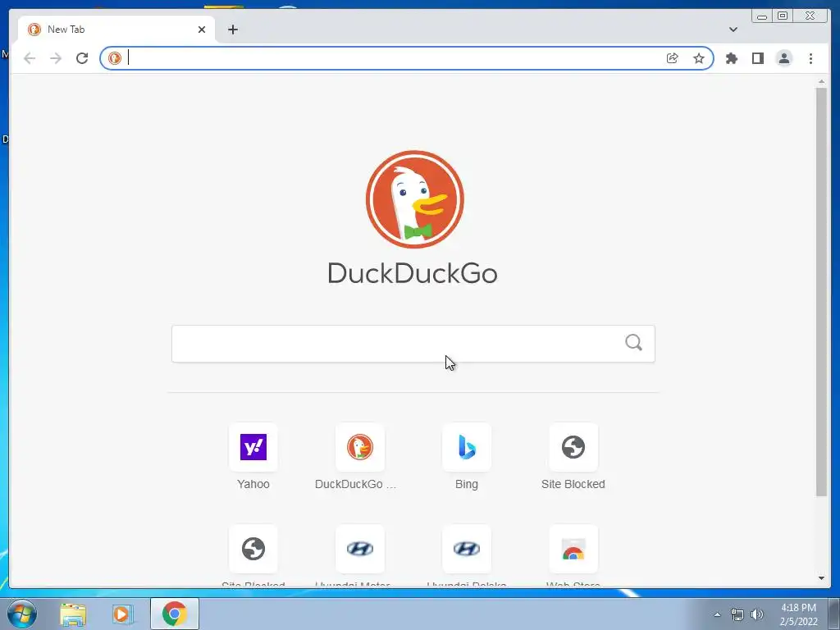
Task: Click the vertical scrollbar thumb
Action: point(821,292)
